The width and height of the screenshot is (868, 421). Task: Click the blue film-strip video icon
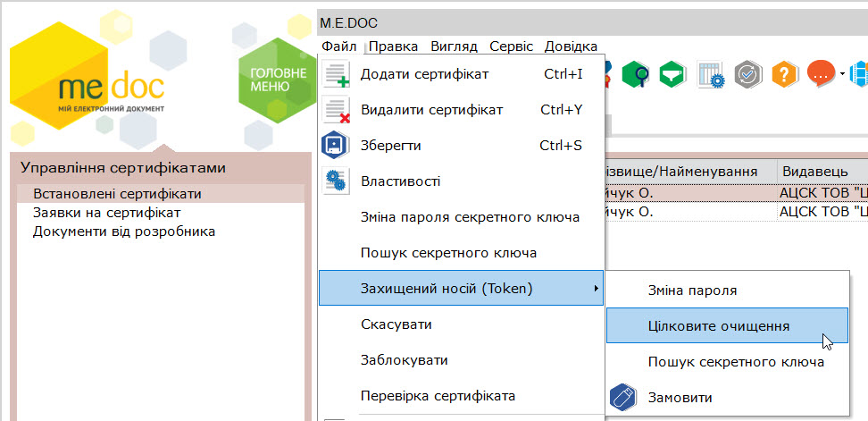coord(858,73)
